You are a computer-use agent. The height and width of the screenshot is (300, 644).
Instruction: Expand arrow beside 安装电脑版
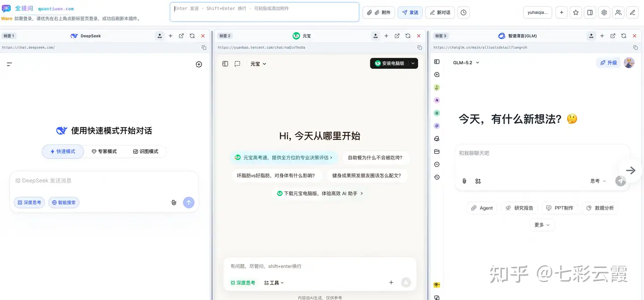413,63
